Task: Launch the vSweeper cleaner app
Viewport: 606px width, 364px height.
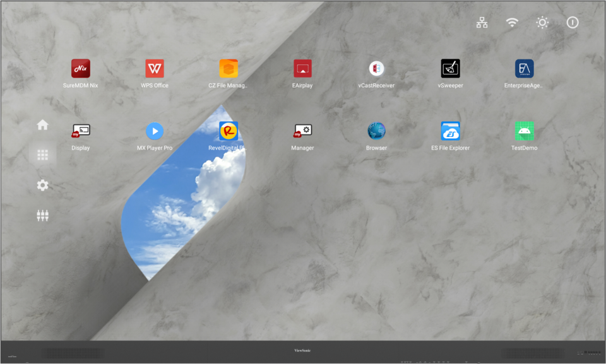Action: pos(450,69)
